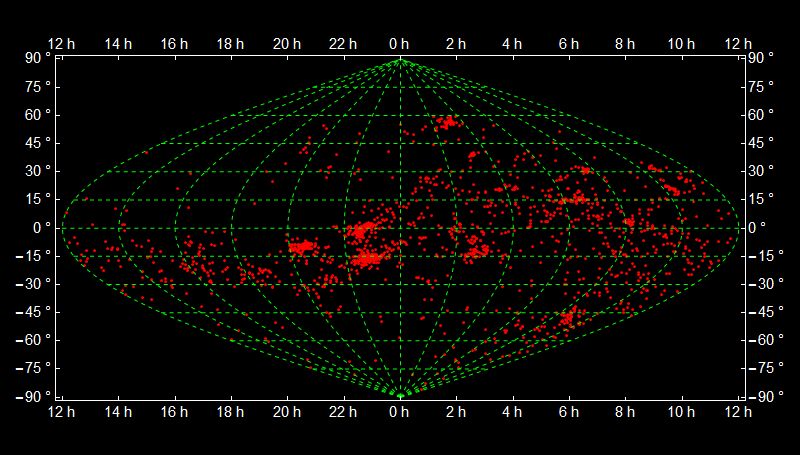
Task: Select "22 h" on the top axis
Action: click(x=343, y=44)
